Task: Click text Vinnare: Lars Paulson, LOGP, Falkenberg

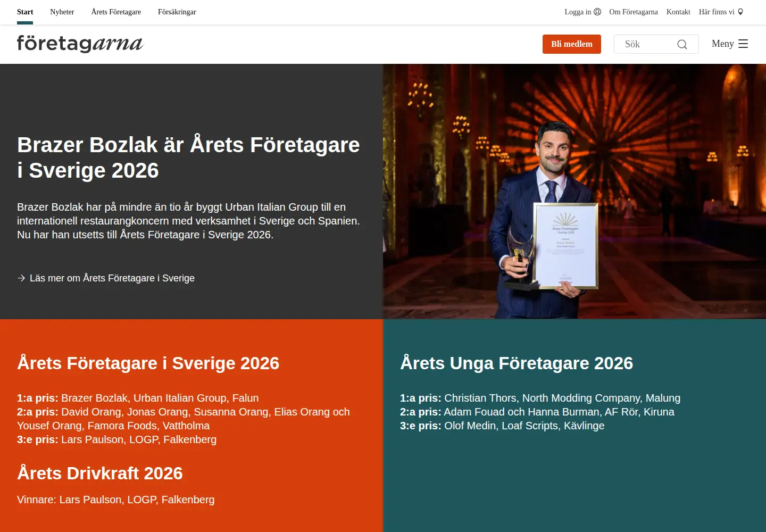Action: [115, 500]
